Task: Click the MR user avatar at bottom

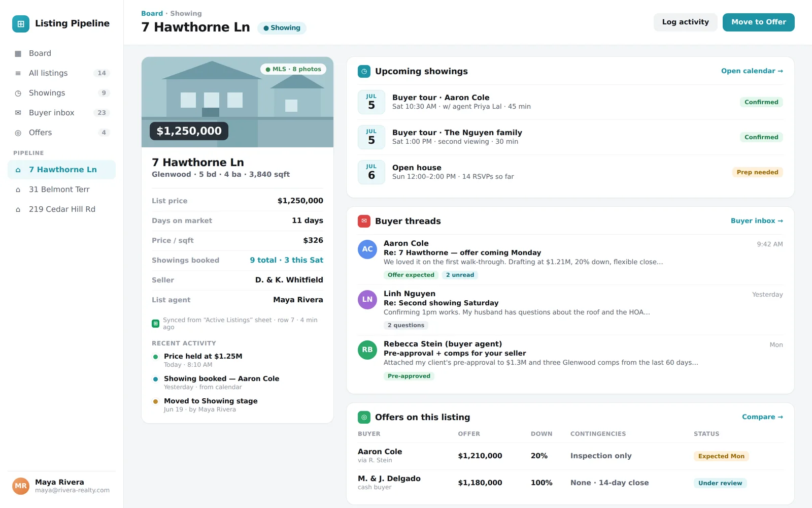Action: [21, 486]
